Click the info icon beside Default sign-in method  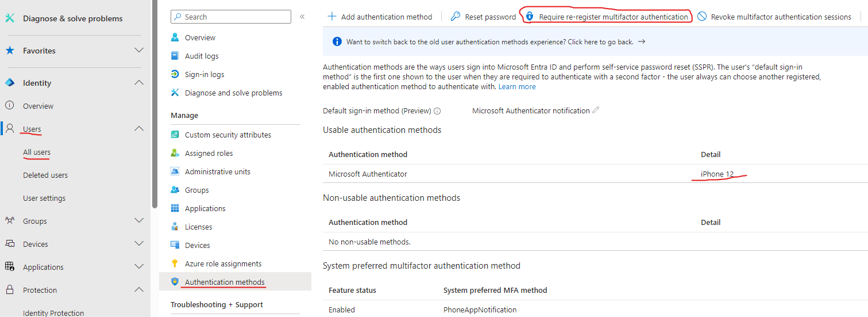(437, 111)
